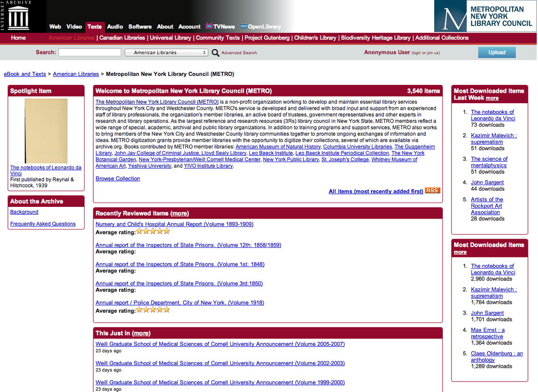Click The Metropolitan New York Library Council (METRO) link
This screenshot has height=392, width=538.
[x=157, y=102]
